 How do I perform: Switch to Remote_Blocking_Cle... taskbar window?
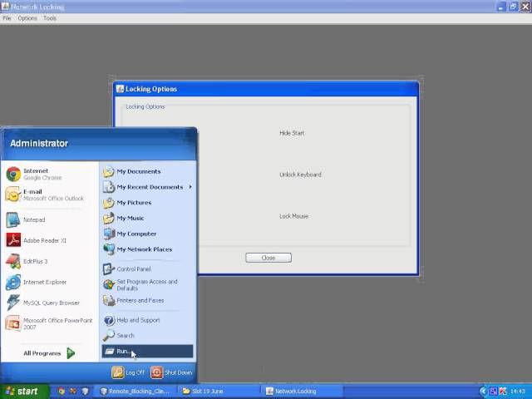point(135,392)
